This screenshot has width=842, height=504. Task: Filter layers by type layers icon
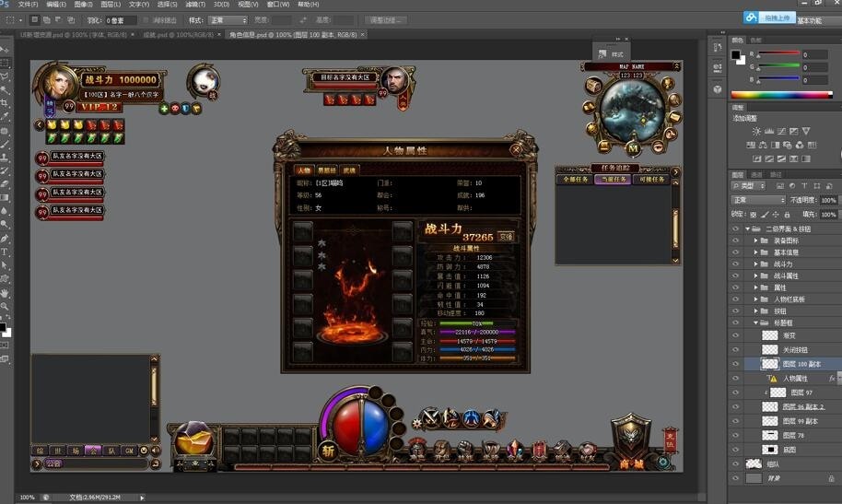point(804,186)
